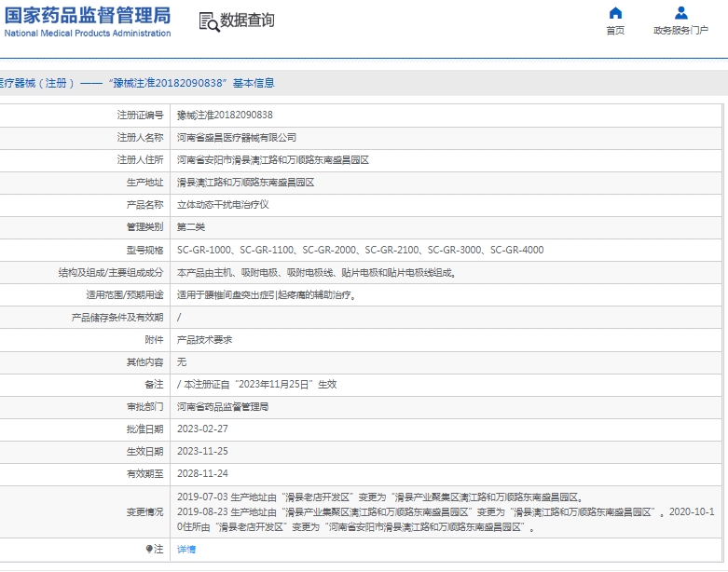Click the 备注 row label
The width and height of the screenshot is (728, 572).
tap(154, 384)
